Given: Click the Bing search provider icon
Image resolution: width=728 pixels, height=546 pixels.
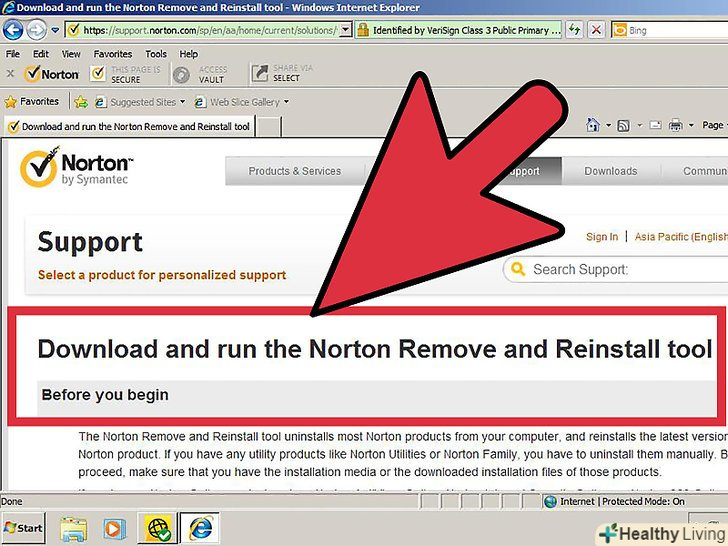Looking at the screenshot, I should point(620,30).
